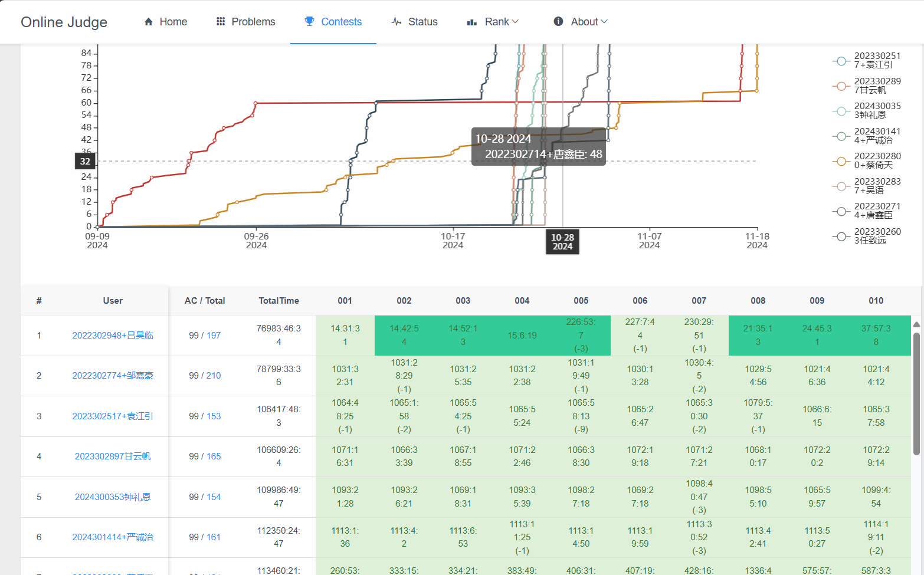Click the 任致远 legend circle marker
Viewport: 924px width, 575px height.
point(841,236)
